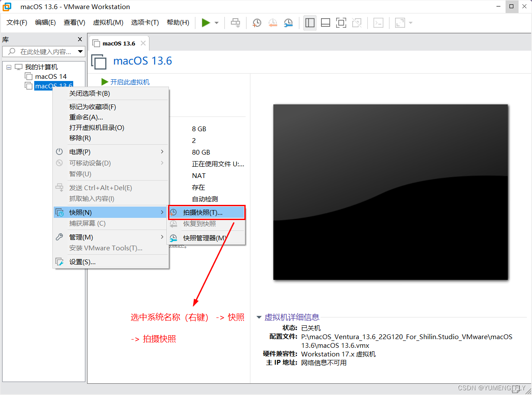Click the Workstation 17.x 虚拟机 compatibility text
532x395 pixels.
coord(338,354)
